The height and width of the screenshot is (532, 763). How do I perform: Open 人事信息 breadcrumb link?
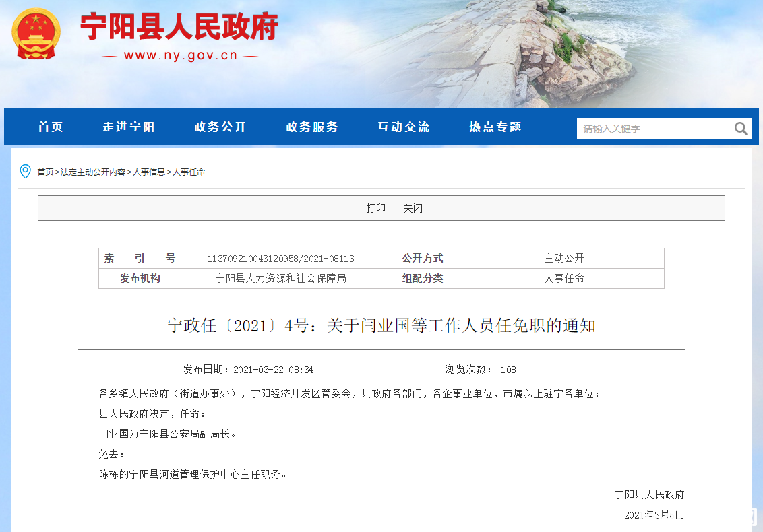pyautogui.click(x=149, y=172)
